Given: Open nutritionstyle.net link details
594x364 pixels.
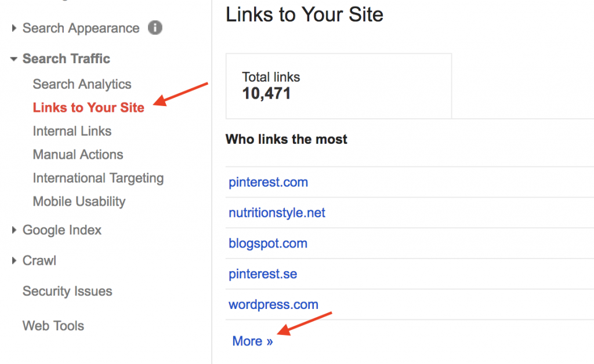Looking at the screenshot, I should tap(276, 213).
